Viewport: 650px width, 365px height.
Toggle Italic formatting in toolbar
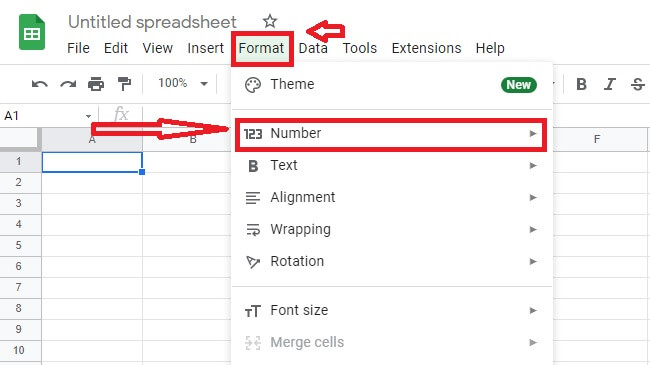coord(609,84)
